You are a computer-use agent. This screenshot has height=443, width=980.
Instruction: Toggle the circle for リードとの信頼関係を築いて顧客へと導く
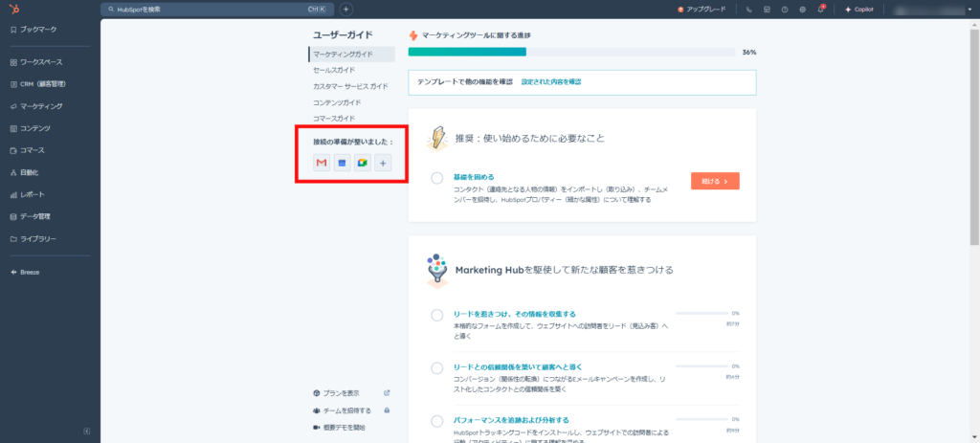coord(436,368)
